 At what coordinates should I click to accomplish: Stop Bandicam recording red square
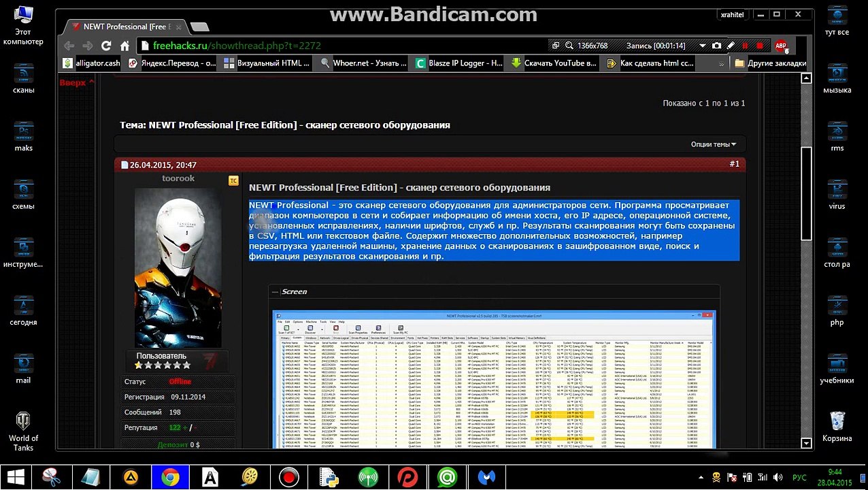760,46
